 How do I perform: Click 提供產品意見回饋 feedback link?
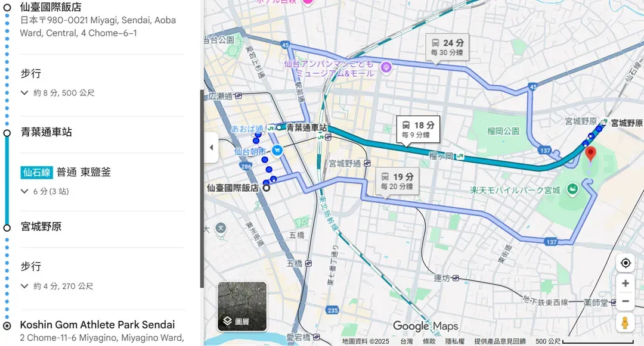point(500,341)
